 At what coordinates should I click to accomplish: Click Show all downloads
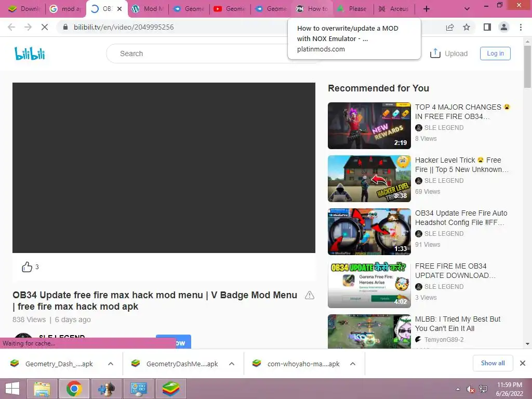[x=493, y=363]
